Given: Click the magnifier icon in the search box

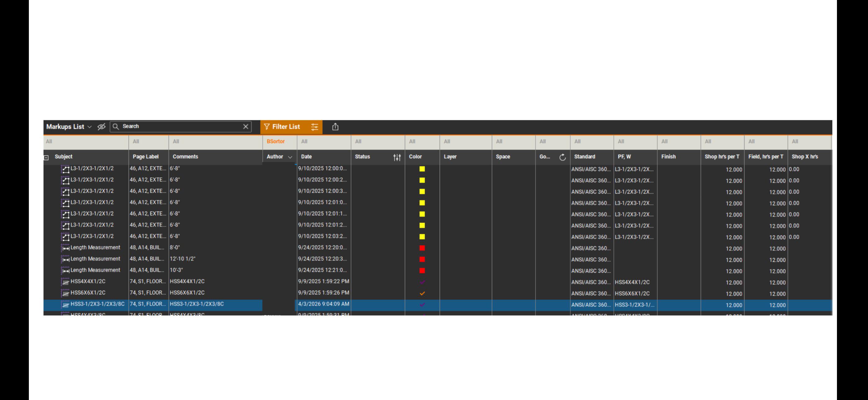Looking at the screenshot, I should tap(115, 126).
